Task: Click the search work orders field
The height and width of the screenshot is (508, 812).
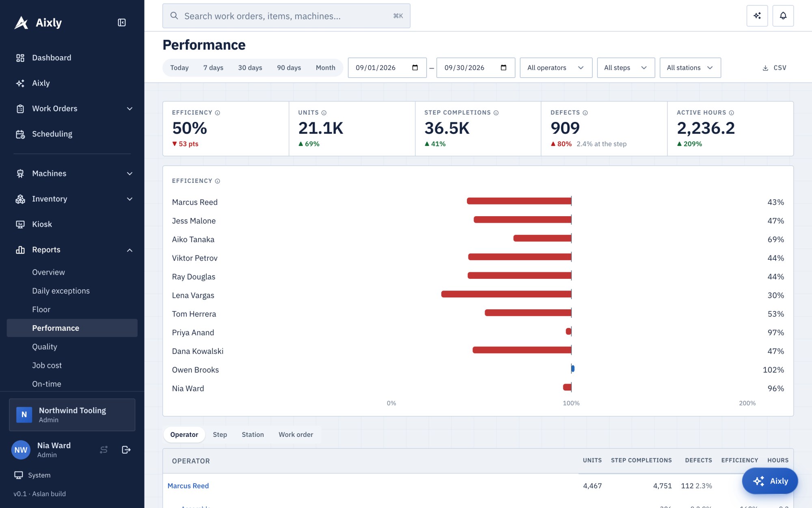Action: point(286,16)
